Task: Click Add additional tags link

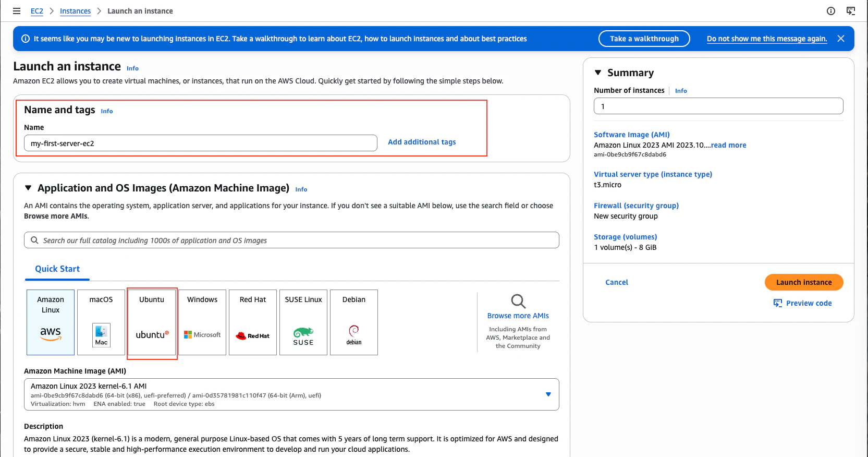Action: [422, 142]
